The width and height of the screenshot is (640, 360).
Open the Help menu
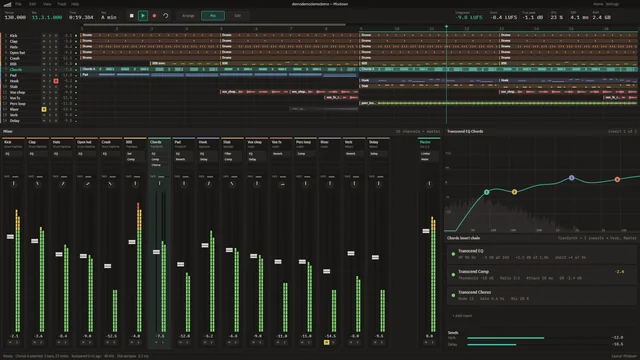pos(75,4)
